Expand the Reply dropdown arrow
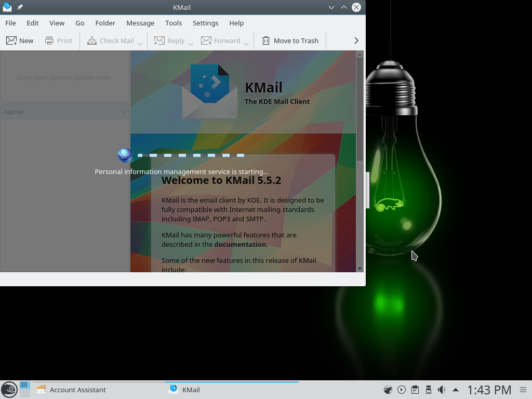This screenshot has height=399, width=532. (191, 44)
